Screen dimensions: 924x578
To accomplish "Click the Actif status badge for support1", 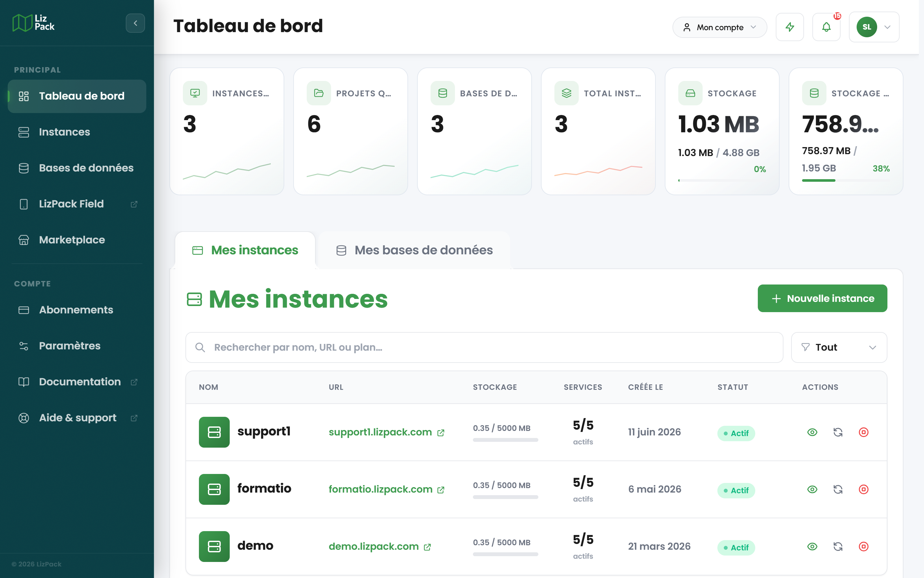I will tap(736, 433).
